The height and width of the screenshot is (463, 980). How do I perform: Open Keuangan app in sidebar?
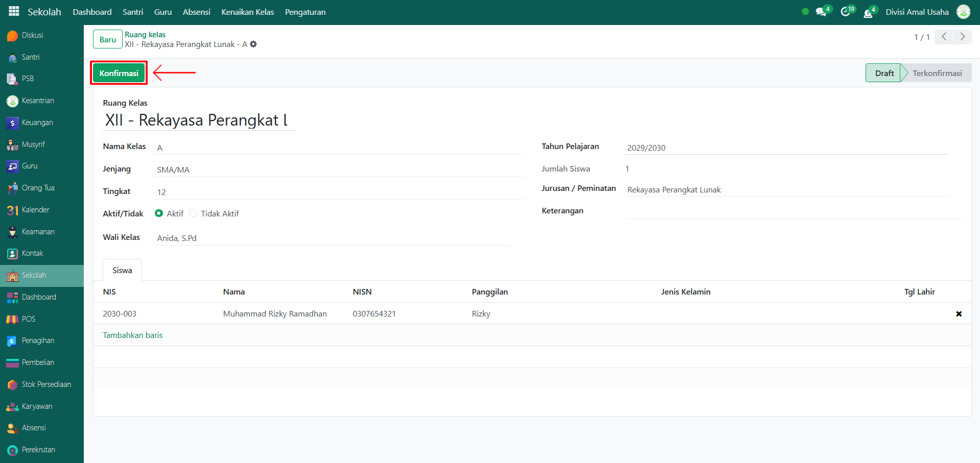(37, 123)
